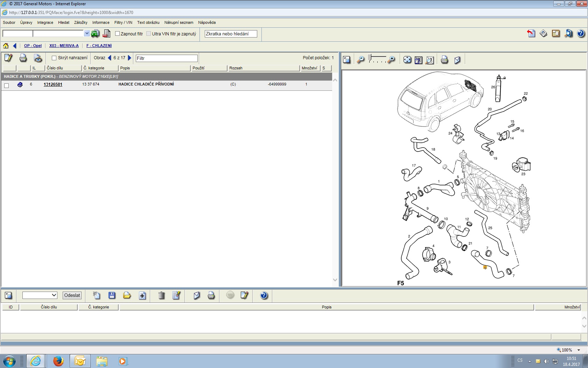Open print preview with the eye printer icon
This screenshot has width=588, height=368.
coord(38,58)
